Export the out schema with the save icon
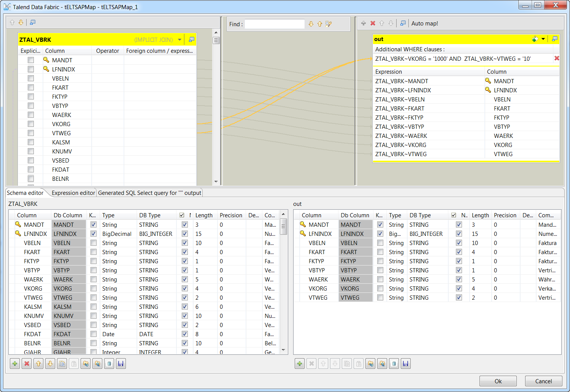The height and width of the screenshot is (392, 570). [405, 364]
